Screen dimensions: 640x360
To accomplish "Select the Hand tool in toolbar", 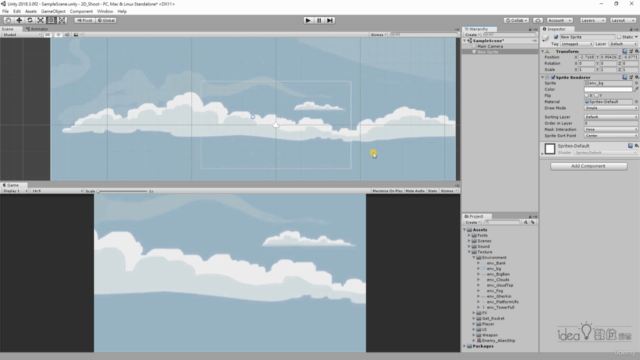I will [8, 20].
